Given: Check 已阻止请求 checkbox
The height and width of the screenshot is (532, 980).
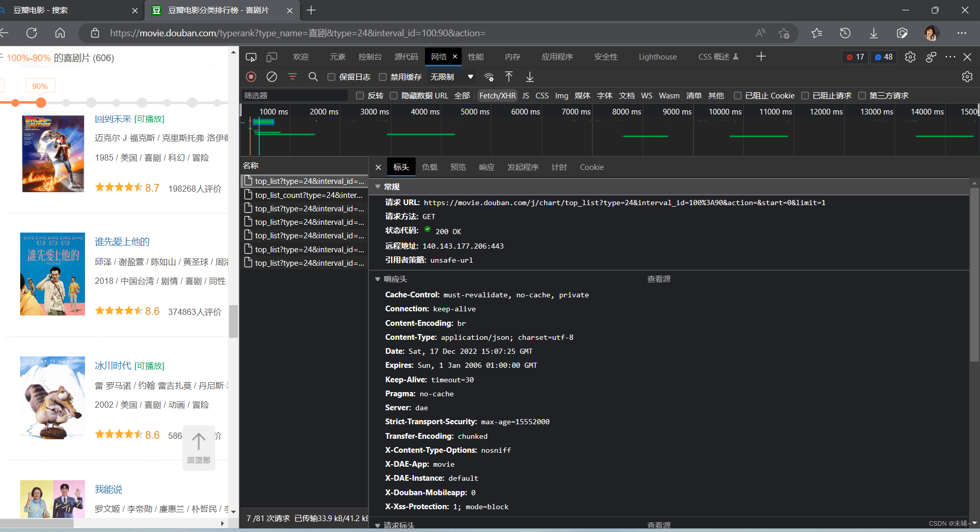Looking at the screenshot, I should click(x=805, y=95).
